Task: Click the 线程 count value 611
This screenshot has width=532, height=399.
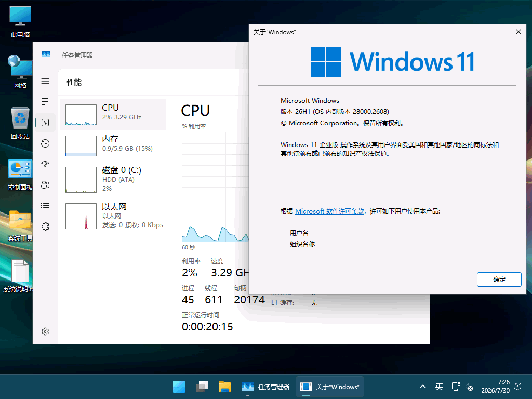Action: [214, 300]
